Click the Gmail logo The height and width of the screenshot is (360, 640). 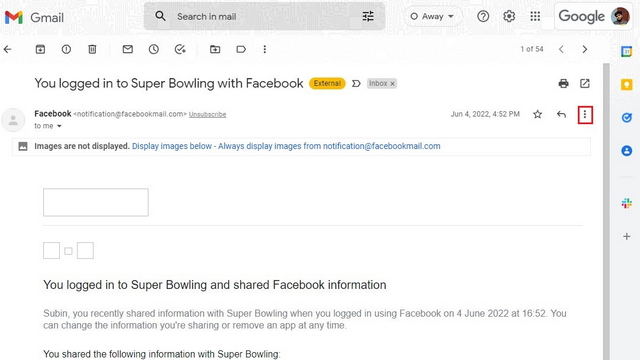34,18
